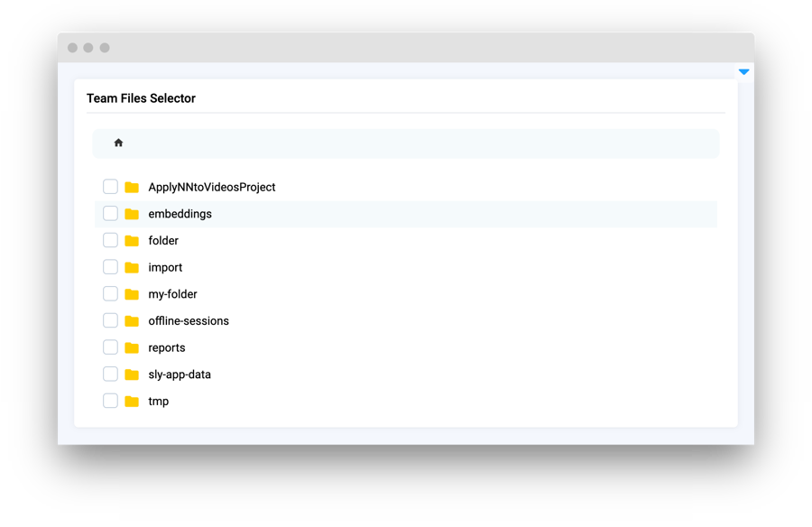Click the sly-app-data folder icon

pos(132,374)
